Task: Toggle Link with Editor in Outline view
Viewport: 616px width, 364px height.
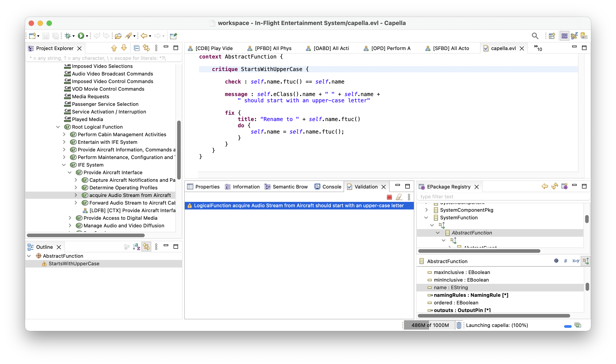Action: 146,247
